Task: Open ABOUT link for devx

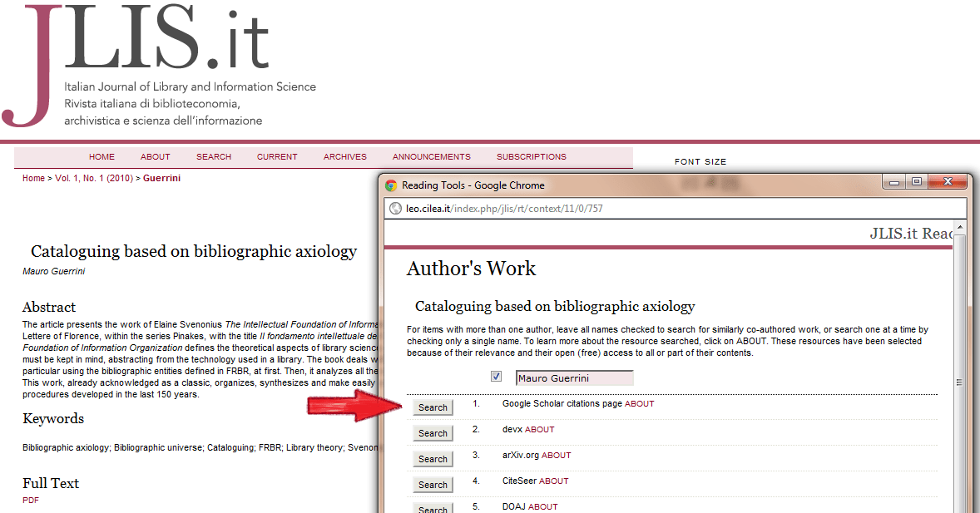Action: click(540, 429)
